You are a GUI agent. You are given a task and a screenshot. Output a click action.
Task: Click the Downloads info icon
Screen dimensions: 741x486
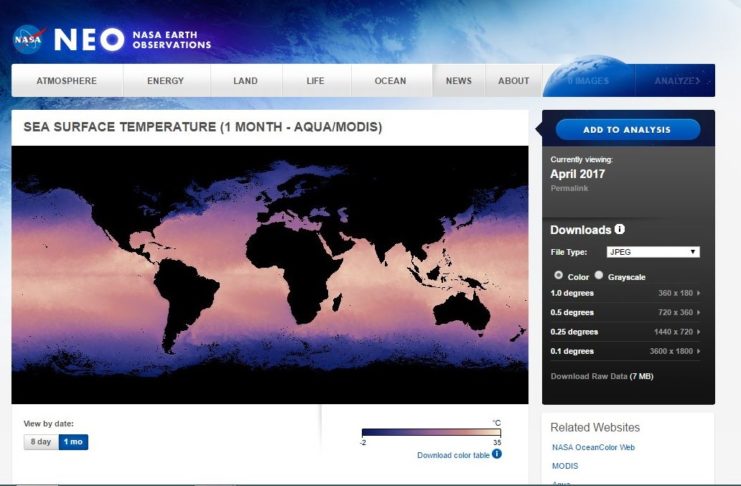(620, 229)
